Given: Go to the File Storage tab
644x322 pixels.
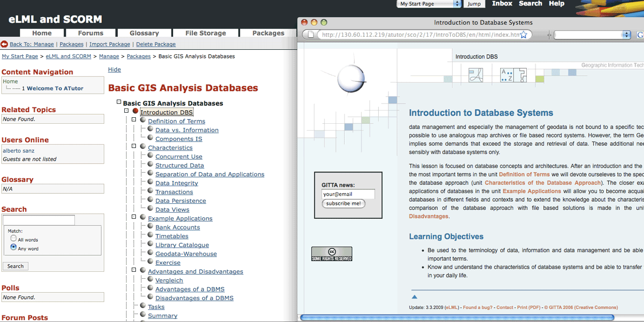Looking at the screenshot, I should 205,33.
